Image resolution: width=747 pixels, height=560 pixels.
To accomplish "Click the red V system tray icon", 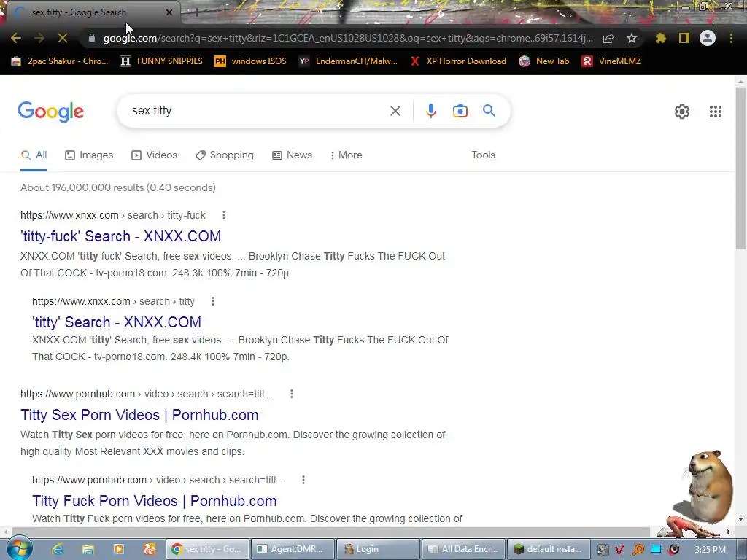I will coord(619,550).
